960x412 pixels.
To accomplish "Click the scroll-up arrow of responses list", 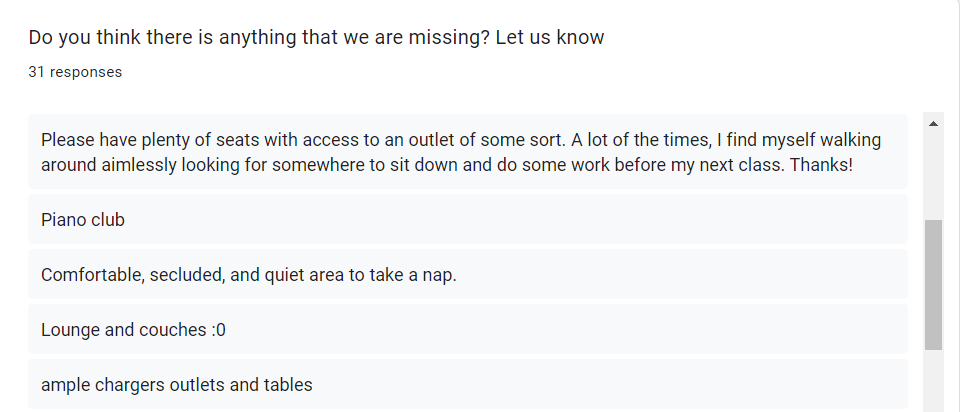I will click(x=933, y=124).
